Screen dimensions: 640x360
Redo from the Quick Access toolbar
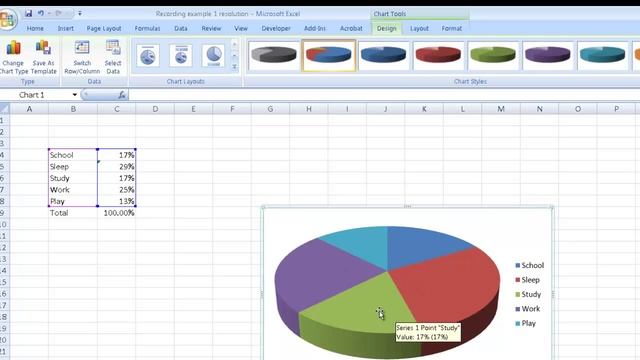(58, 13)
